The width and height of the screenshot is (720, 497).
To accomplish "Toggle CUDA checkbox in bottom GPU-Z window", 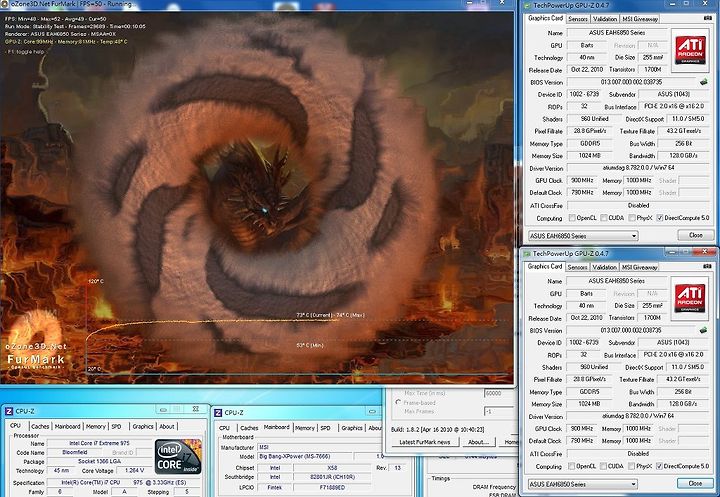I will 603,466.
